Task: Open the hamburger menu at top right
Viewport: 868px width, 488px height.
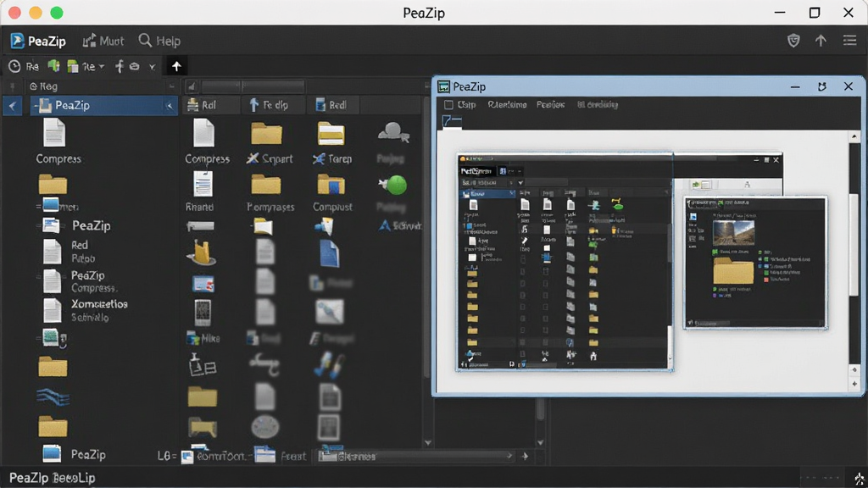Action: [849, 41]
